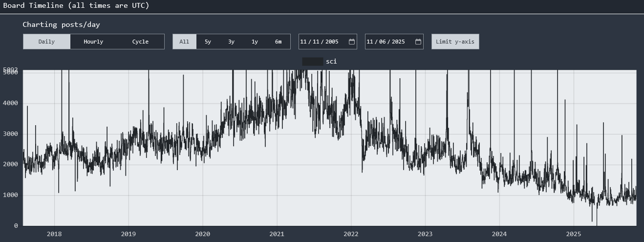The image size is (644, 242).
Task: Open the start date calendar picker
Action: point(351,42)
